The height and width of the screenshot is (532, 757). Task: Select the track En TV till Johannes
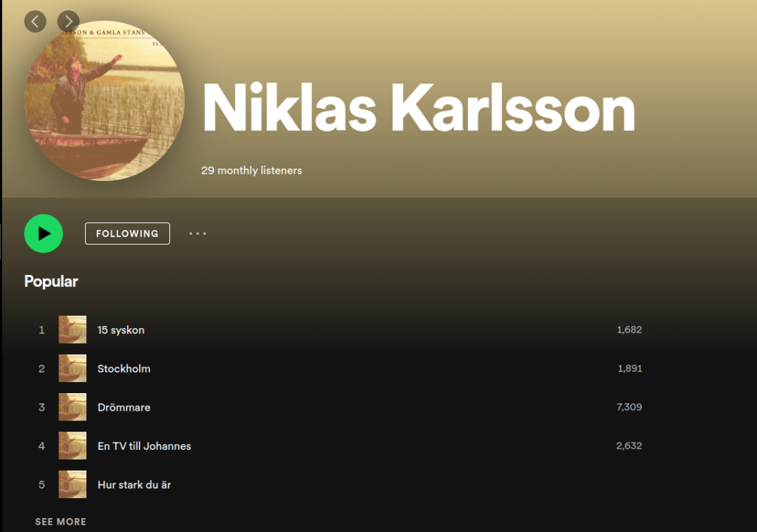pyautogui.click(x=144, y=446)
